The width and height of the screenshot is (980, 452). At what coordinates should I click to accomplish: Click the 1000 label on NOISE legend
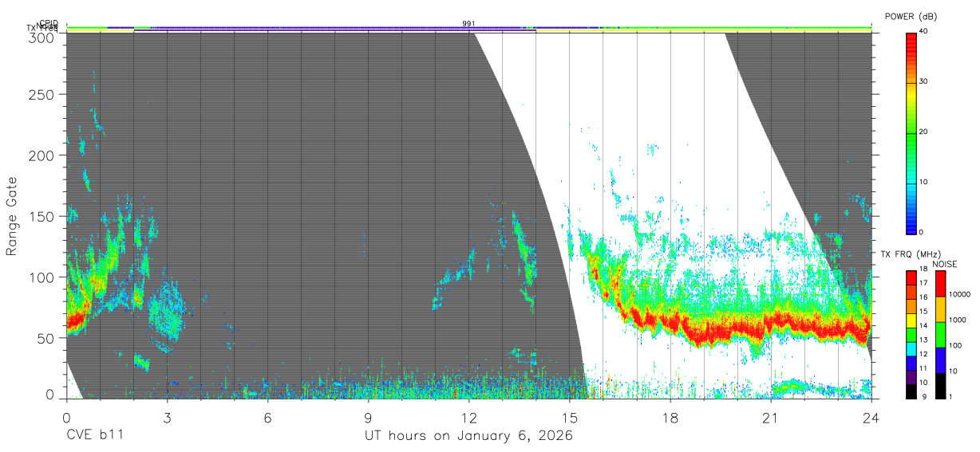[x=958, y=320]
